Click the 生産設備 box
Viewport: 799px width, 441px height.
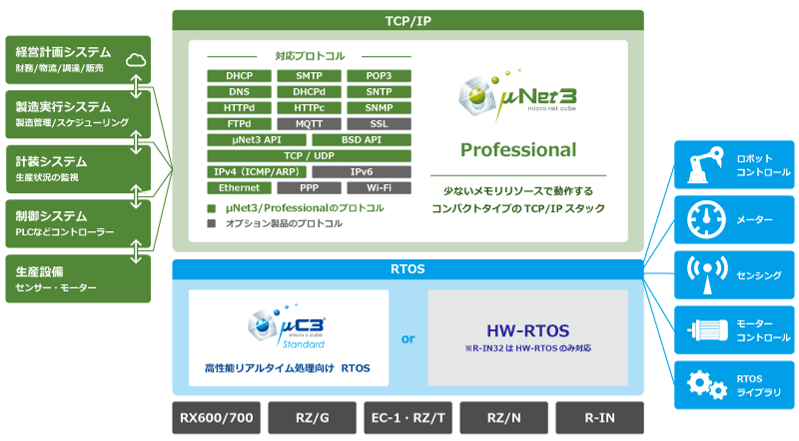click(76, 279)
